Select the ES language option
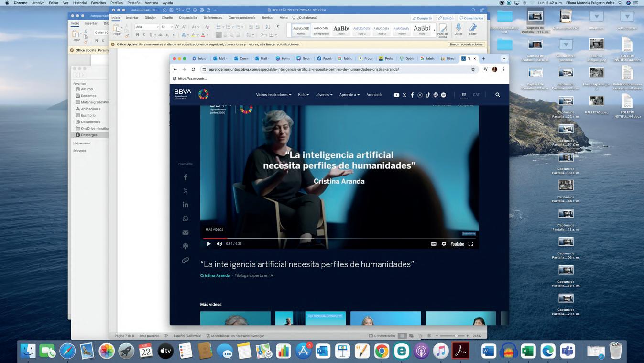 click(464, 95)
